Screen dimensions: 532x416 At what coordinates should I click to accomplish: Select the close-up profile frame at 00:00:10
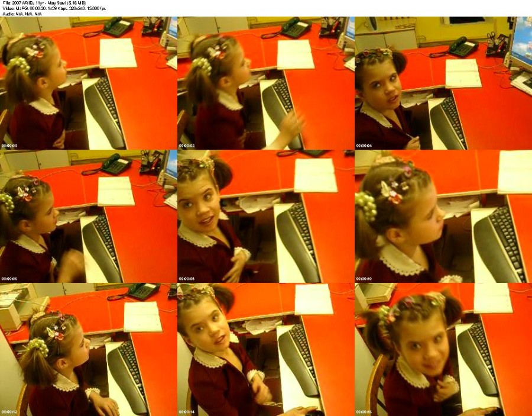pos(443,217)
